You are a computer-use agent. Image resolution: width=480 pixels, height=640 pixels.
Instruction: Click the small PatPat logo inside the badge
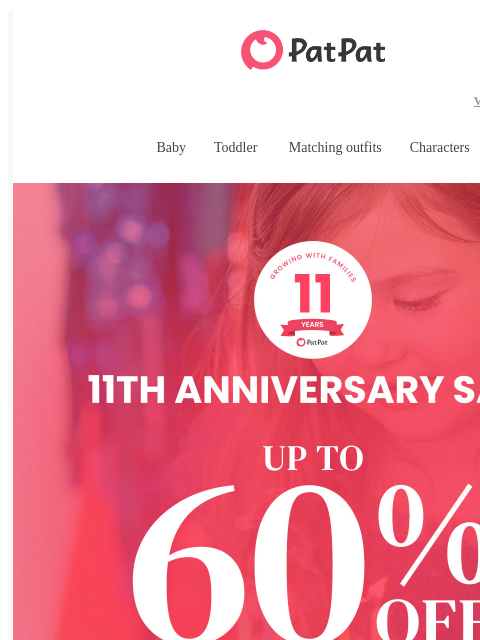click(312, 342)
